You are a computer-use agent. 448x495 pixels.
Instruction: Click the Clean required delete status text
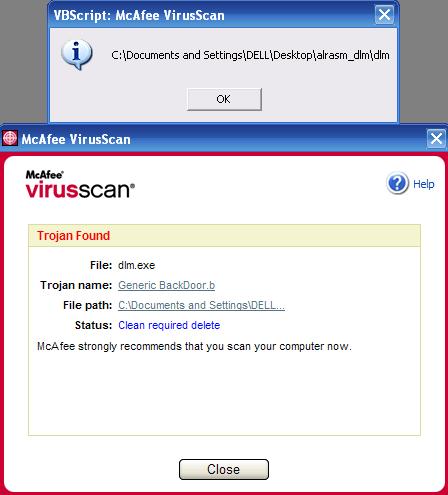click(x=169, y=325)
